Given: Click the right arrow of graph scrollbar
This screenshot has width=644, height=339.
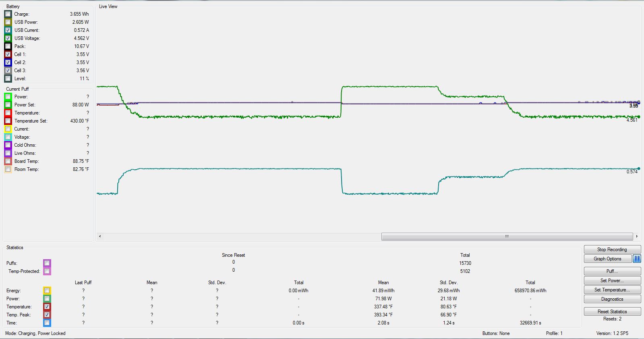Looking at the screenshot, I should 637,236.
